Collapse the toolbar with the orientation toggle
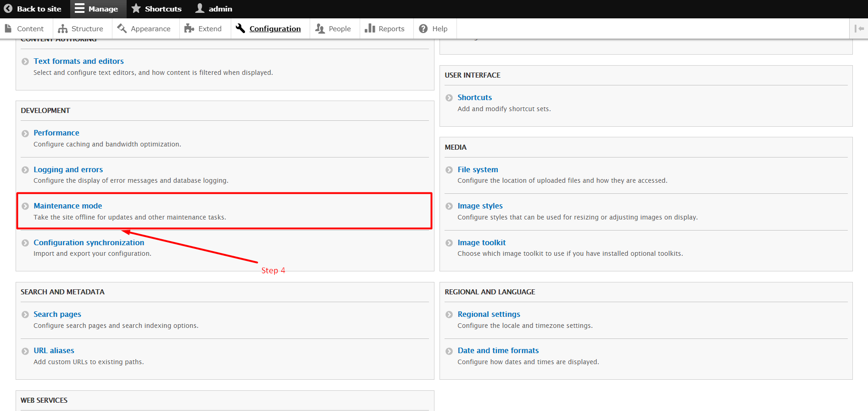The image size is (868, 411). point(859,28)
